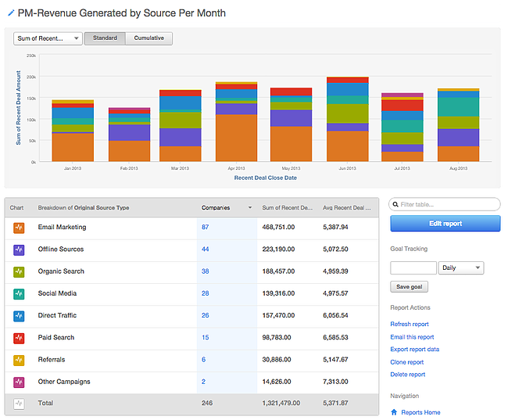508x420 pixels.
Task: Open the Daily goal frequency dropdown
Action: pos(461,268)
